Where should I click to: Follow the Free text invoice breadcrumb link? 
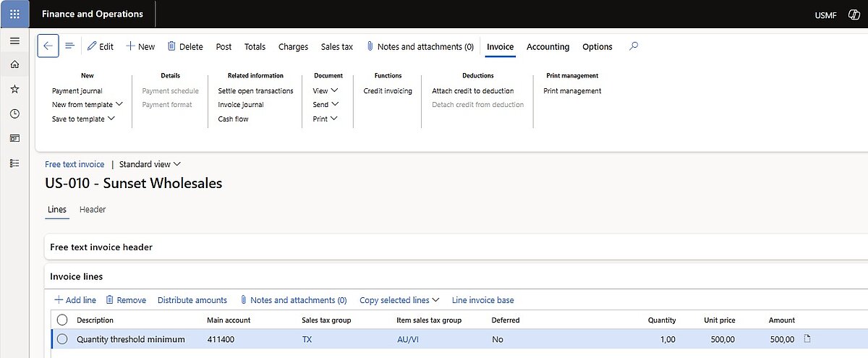click(x=75, y=164)
